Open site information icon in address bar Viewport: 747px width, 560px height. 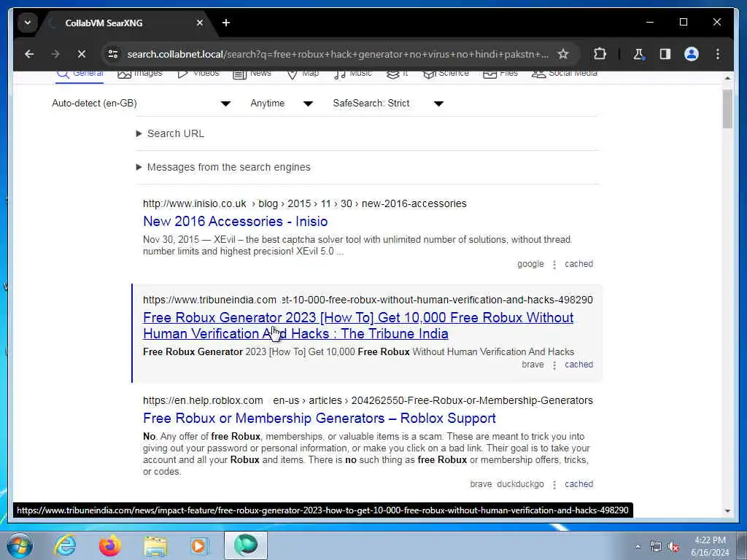[113, 54]
